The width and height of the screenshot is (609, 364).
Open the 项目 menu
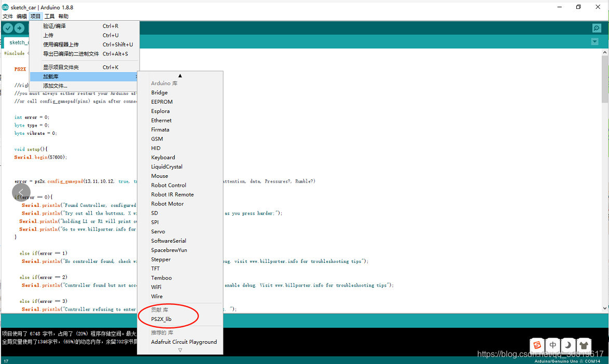[35, 16]
